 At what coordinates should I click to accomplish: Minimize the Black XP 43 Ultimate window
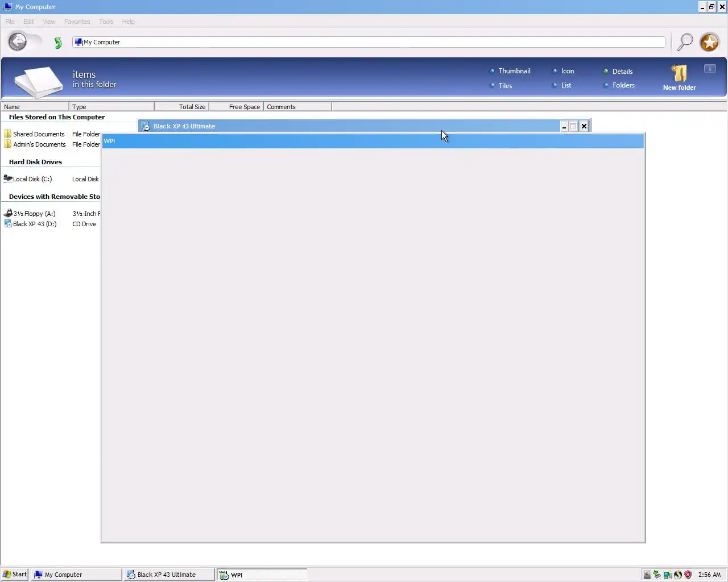[564, 126]
